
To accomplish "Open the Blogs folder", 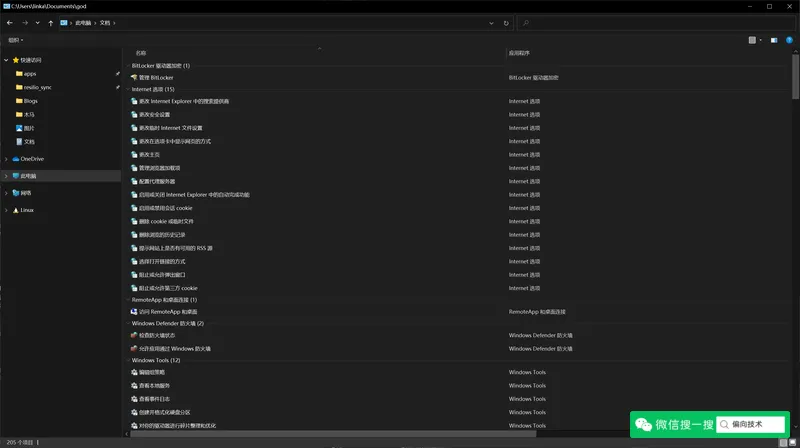I will 27,101.
